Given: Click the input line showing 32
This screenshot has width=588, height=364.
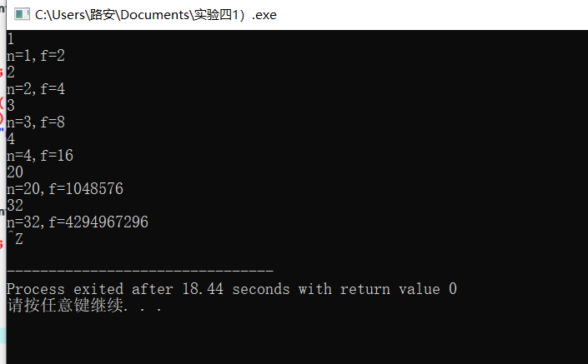Looking at the screenshot, I should [15, 206].
